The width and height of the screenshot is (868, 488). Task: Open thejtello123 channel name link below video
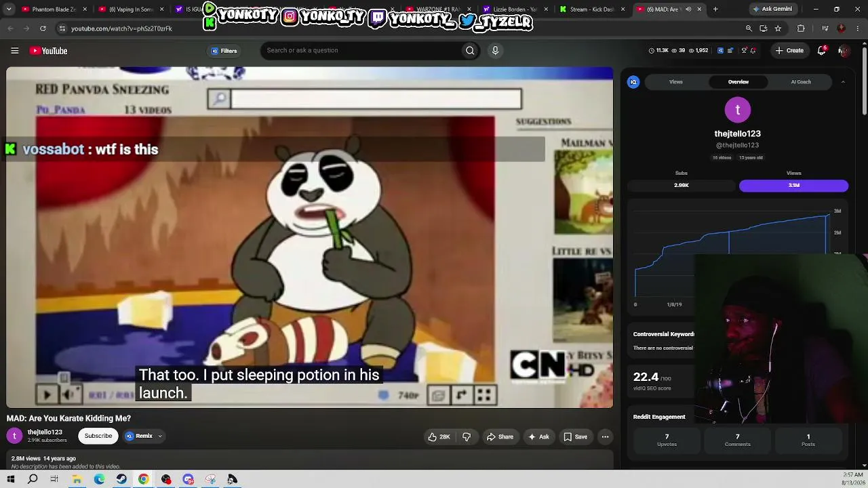pyautogui.click(x=45, y=432)
